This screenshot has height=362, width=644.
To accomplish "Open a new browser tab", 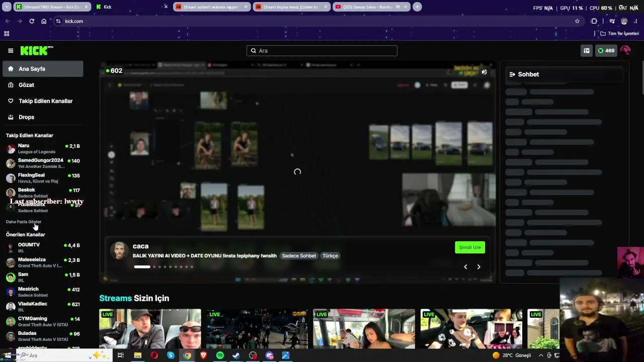I will (417, 7).
